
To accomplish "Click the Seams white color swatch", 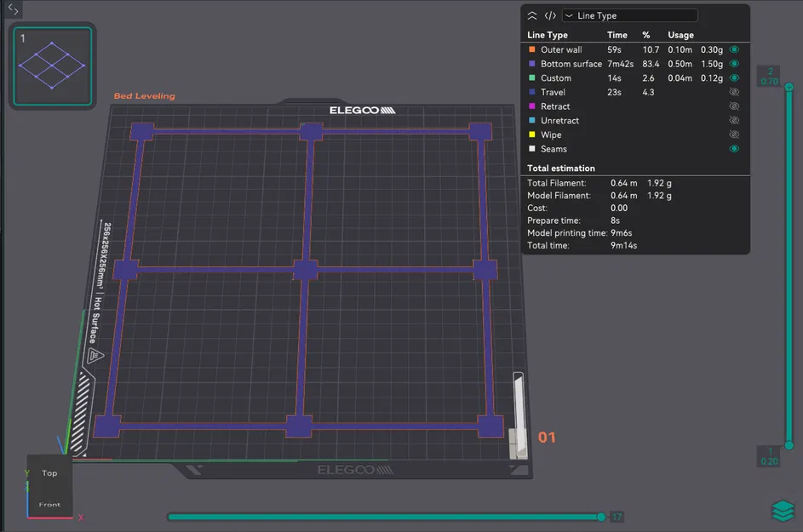I will [531, 149].
